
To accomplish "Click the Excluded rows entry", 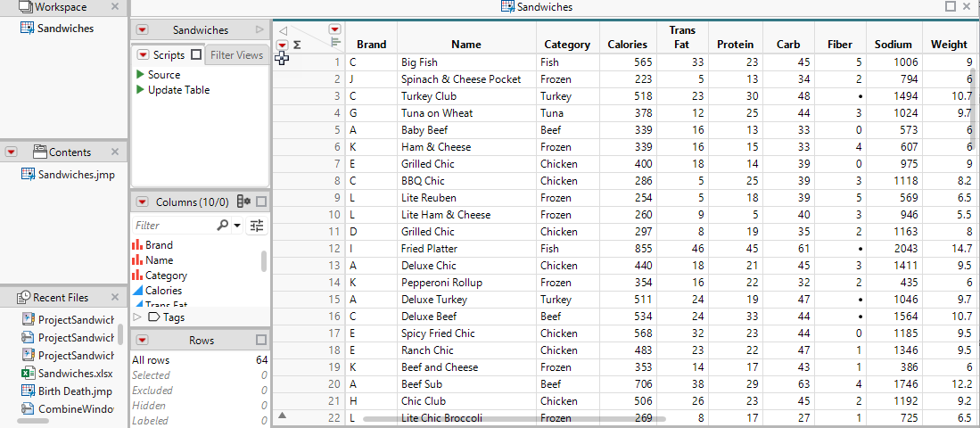I will tap(200, 391).
